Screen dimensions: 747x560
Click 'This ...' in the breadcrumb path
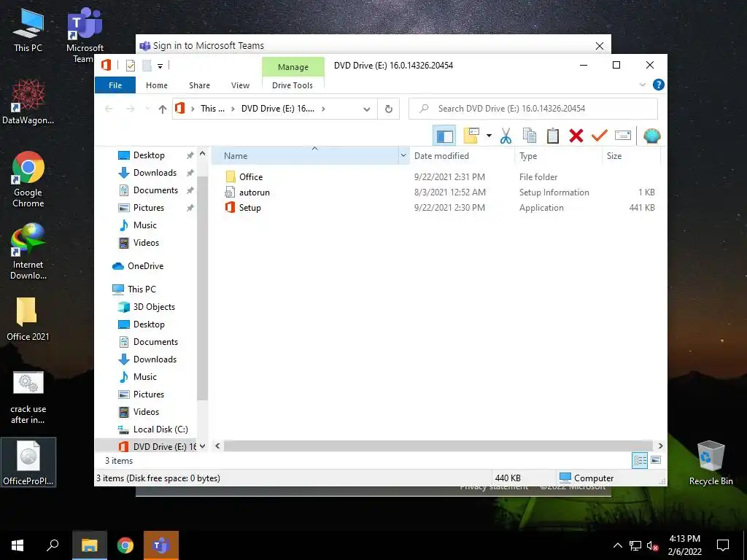click(212, 109)
